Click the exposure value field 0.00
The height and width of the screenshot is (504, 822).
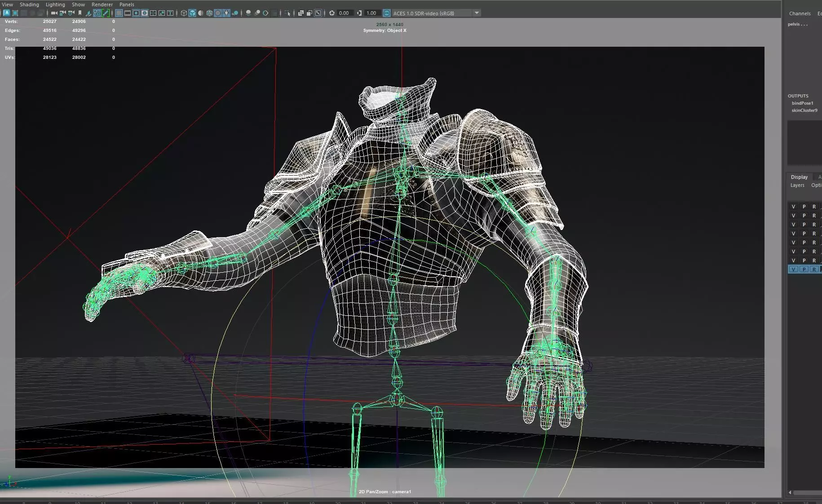[x=345, y=13]
